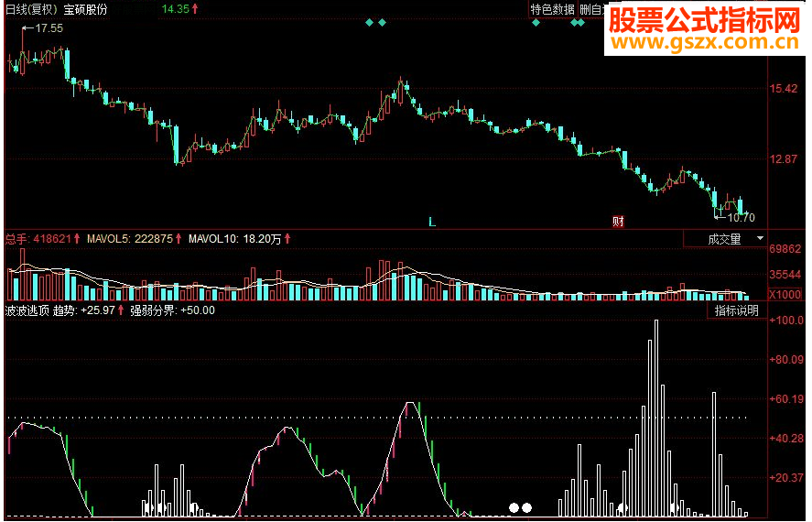The width and height of the screenshot is (812, 522).
Task: Select the 成交量 indicator label
Action: (x=724, y=239)
